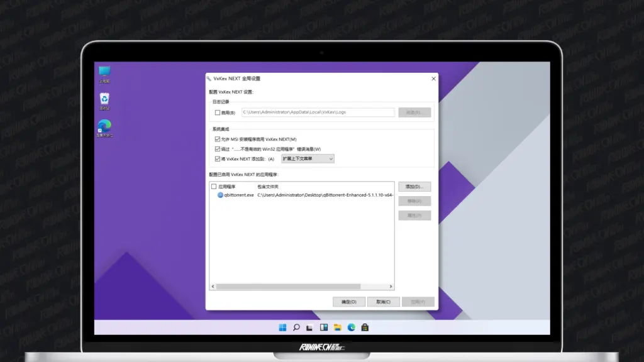Open the 扩展上下文菜单 dropdown
This screenshot has height=362, width=644.
tap(308, 158)
